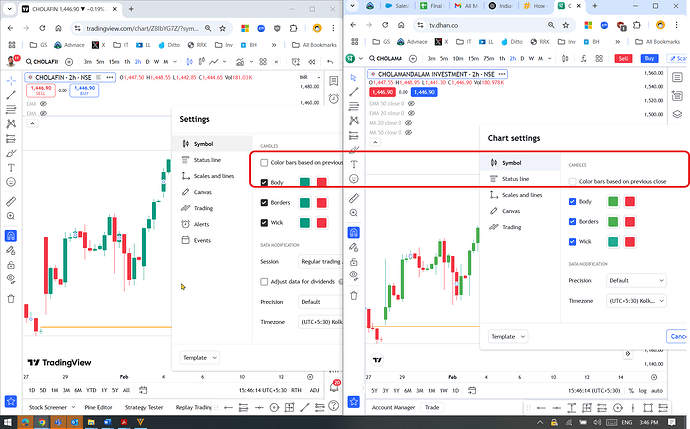
Task: Click CHOLAMA symbol search in Dhan toolbar
Action: point(385,59)
